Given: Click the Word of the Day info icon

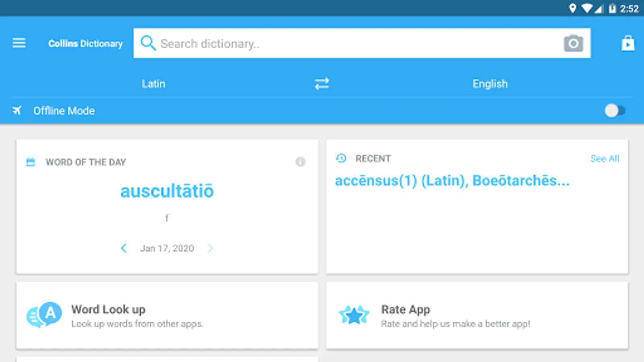Looking at the screenshot, I should (300, 162).
